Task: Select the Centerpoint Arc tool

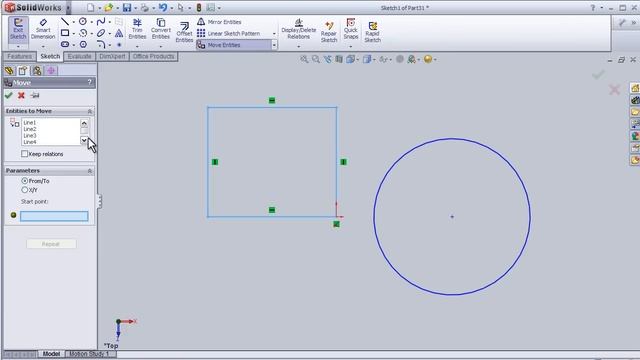Action: click(83, 33)
